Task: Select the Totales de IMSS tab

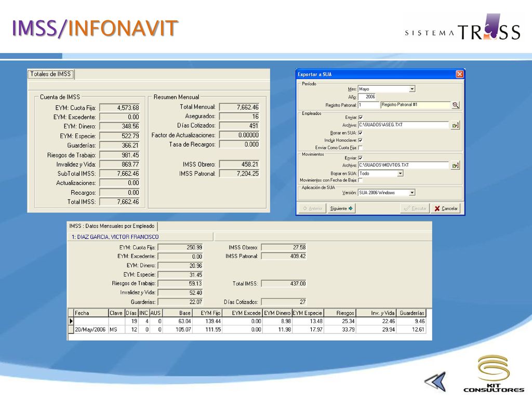Action: [50, 74]
